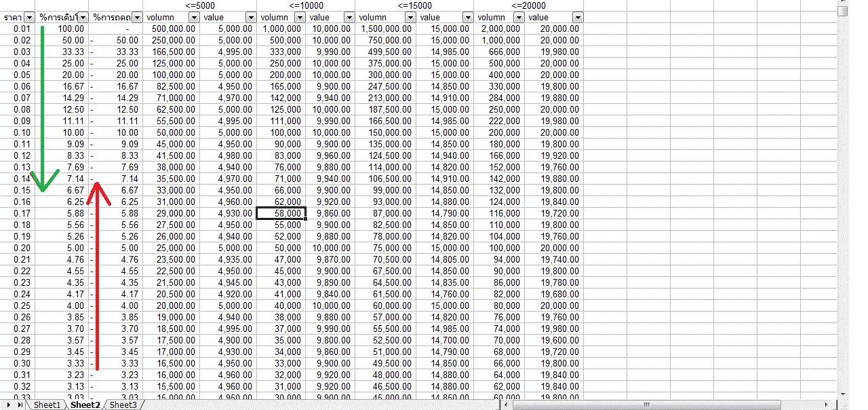
Task: Select the cell 14,760.00
Action: [445, 294]
